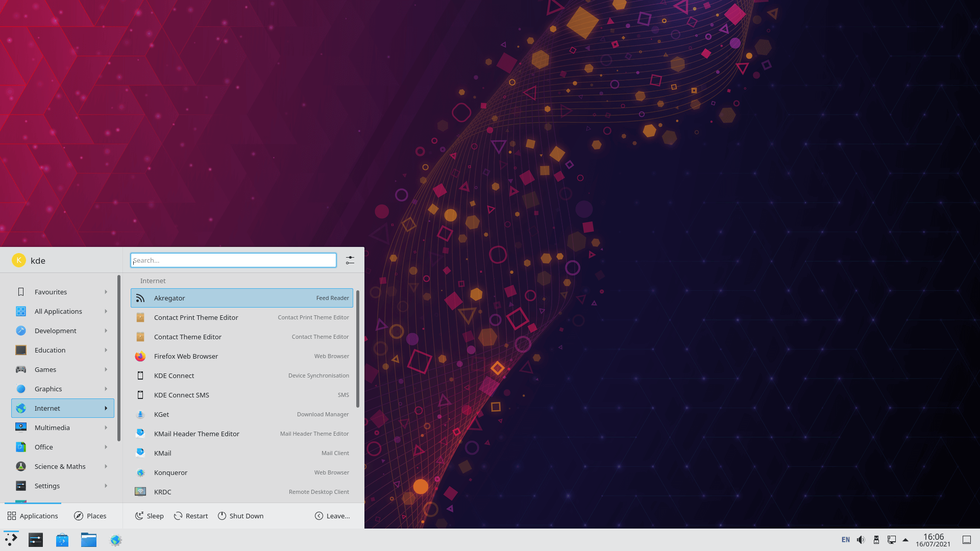This screenshot has height=551, width=980.
Task: Open Akregator feed reader icon
Action: pos(140,298)
